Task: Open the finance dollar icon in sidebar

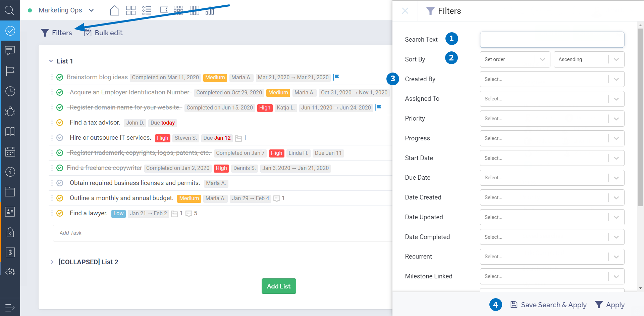Action: 10,252
